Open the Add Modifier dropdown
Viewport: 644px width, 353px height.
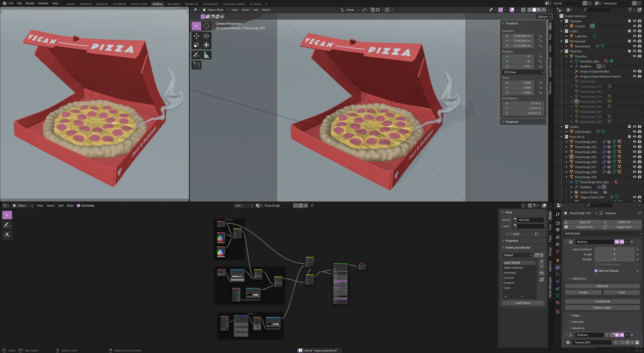[x=602, y=233]
